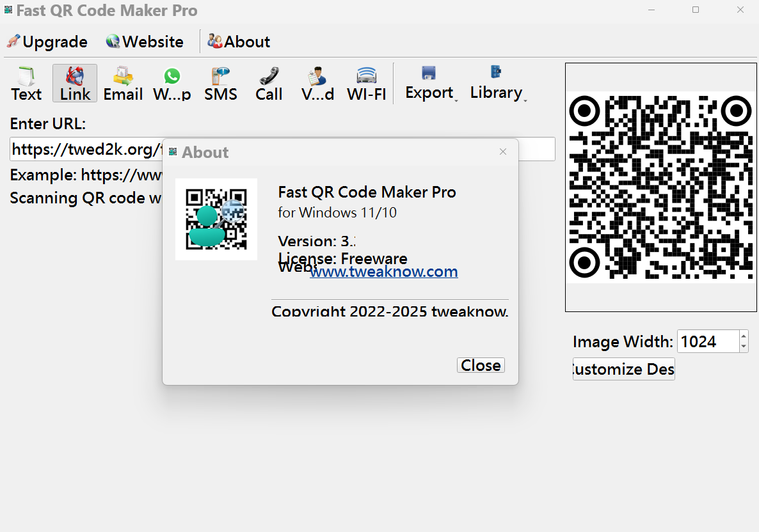Open the Website toolbar item
The image size is (759, 532).
pyautogui.click(x=145, y=42)
